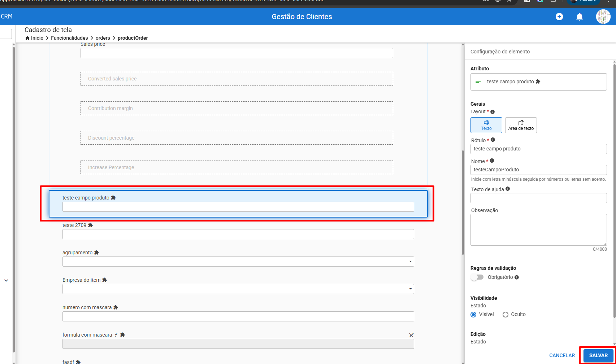Click the Nome input field
This screenshot has height=364, width=616.
pyautogui.click(x=538, y=170)
